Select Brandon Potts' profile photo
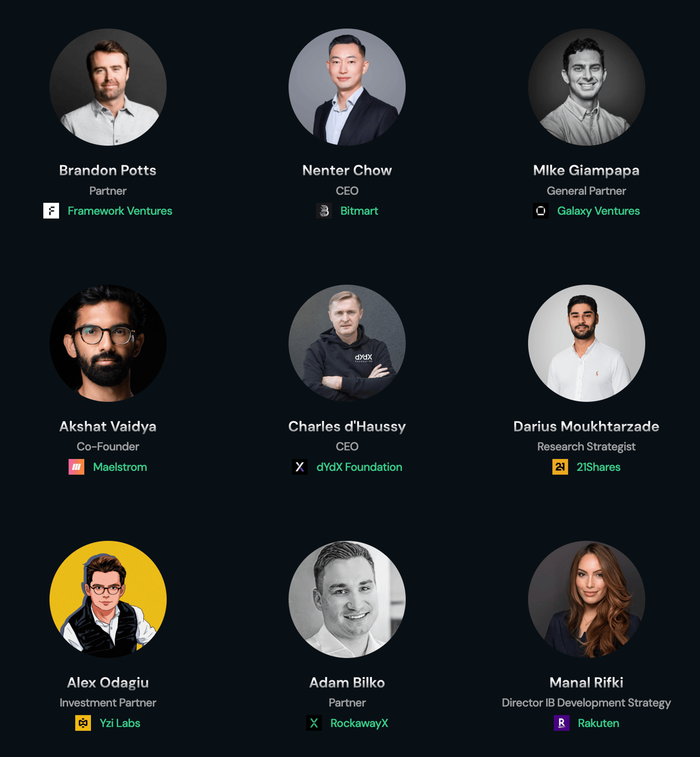Image resolution: width=700 pixels, height=757 pixels. coord(108,87)
